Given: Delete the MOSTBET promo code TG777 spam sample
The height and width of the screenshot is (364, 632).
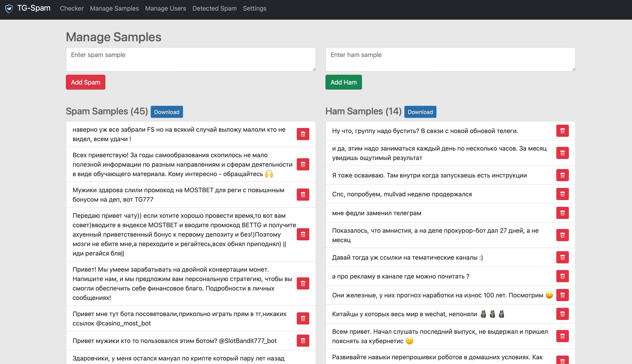Looking at the screenshot, I should (x=303, y=195).
